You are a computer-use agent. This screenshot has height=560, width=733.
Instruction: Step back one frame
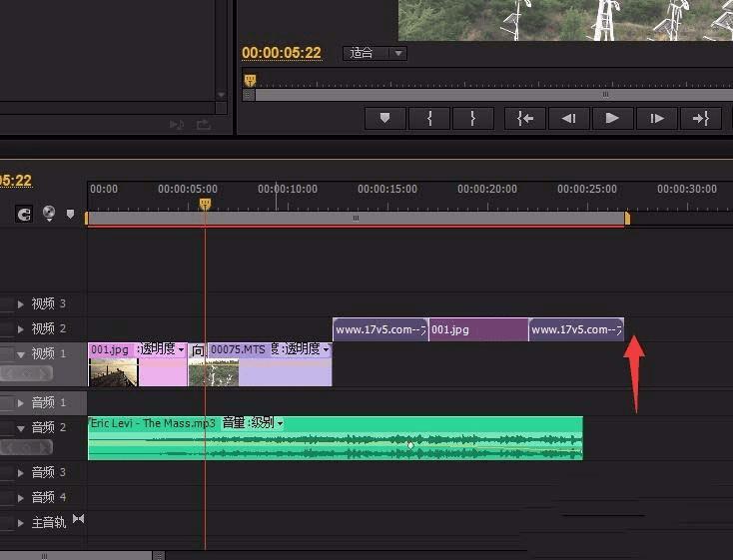(569, 118)
